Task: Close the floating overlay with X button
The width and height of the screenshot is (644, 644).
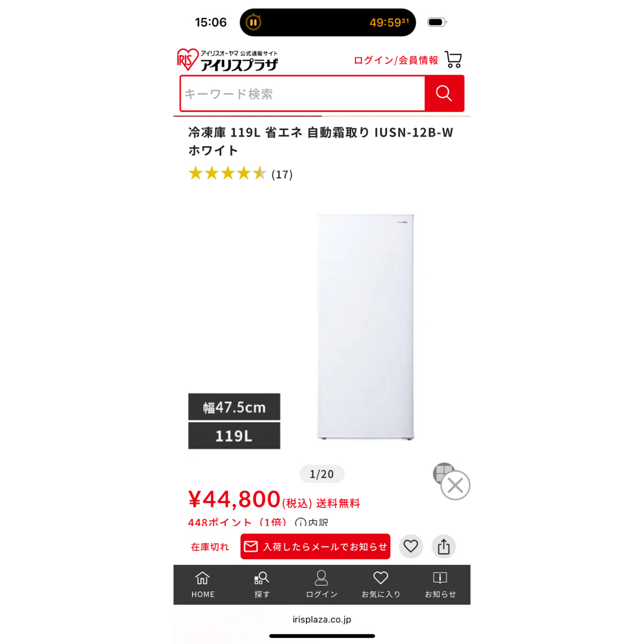Action: pos(455,485)
